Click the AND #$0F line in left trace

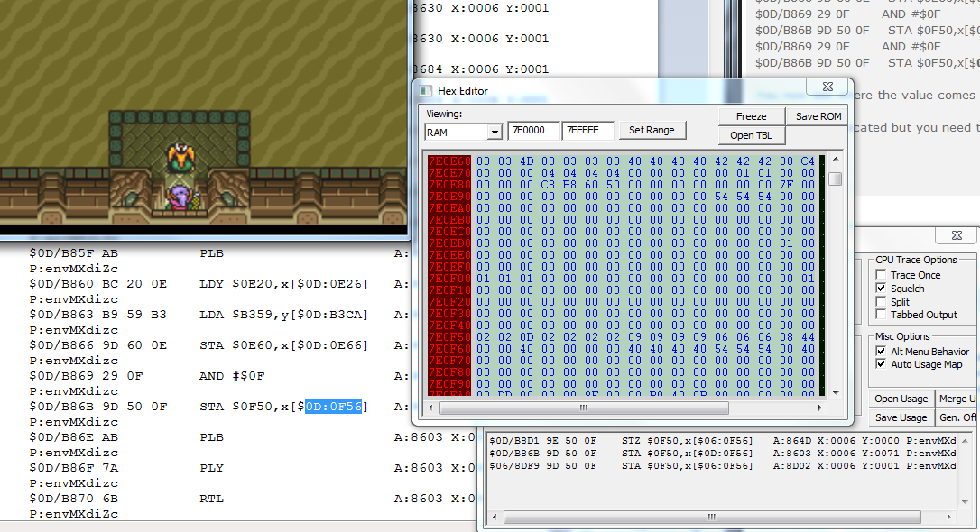pos(147,376)
